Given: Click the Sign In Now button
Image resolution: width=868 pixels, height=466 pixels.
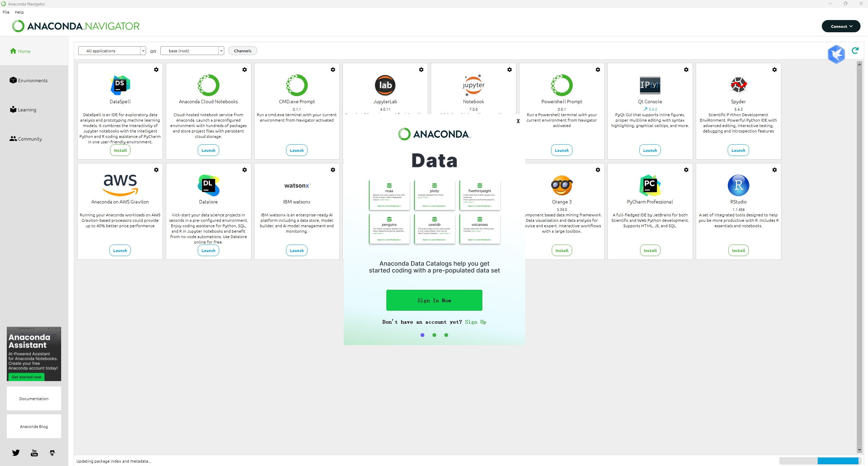Looking at the screenshot, I should click(434, 300).
